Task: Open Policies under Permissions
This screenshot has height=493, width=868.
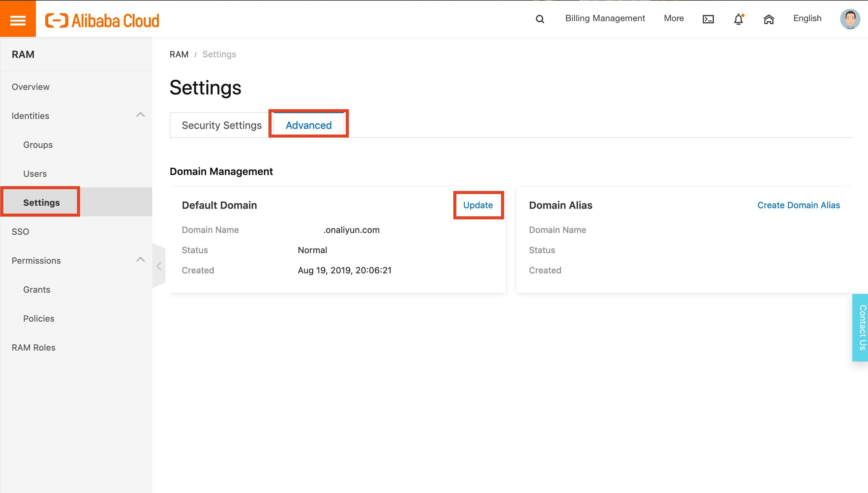Action: click(x=39, y=319)
